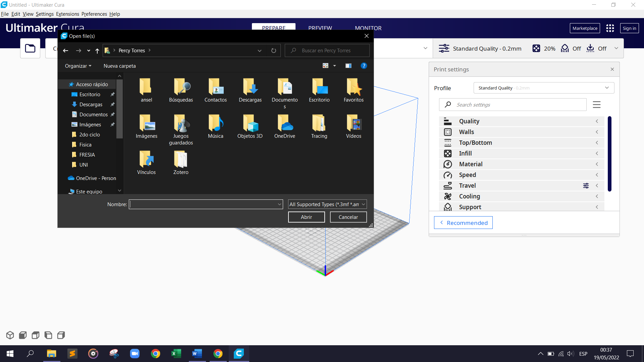Viewport: 644px width, 362px height.
Task: Click the setting visibility hamburger menu icon
Action: (596, 105)
